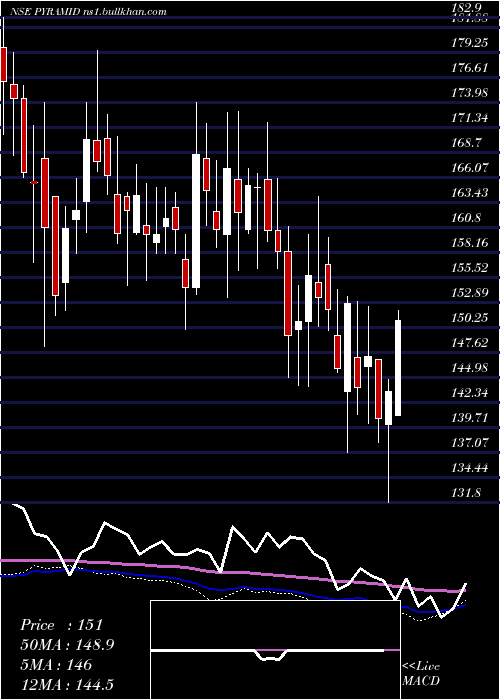This screenshot has height=700, width=500.
Task: Click the 158.16 price axis label
Action: (x=469, y=243)
